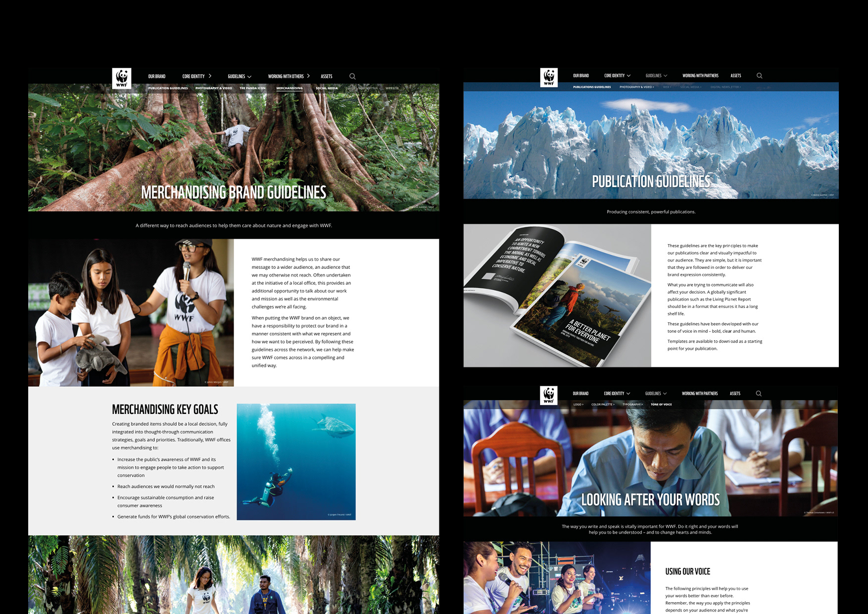The width and height of the screenshot is (868, 614).
Task: Click the WWF panda logo on Publication Guidelines page
Action: (x=549, y=78)
